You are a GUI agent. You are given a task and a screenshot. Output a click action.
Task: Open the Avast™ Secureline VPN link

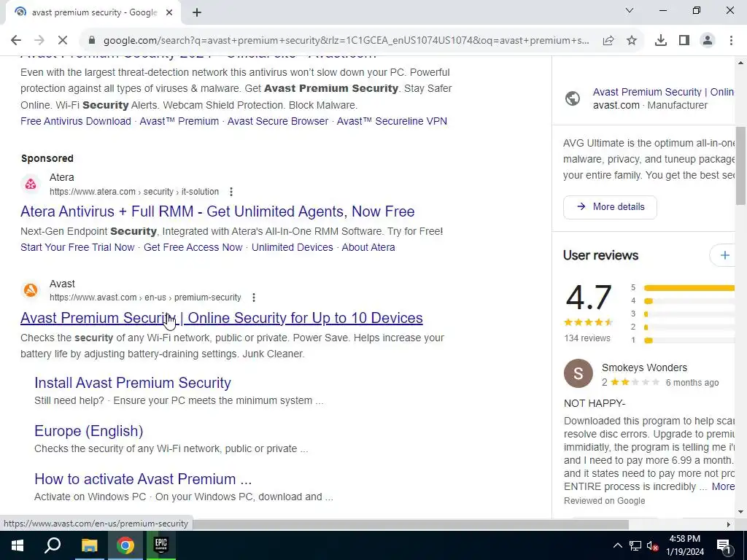tap(392, 122)
